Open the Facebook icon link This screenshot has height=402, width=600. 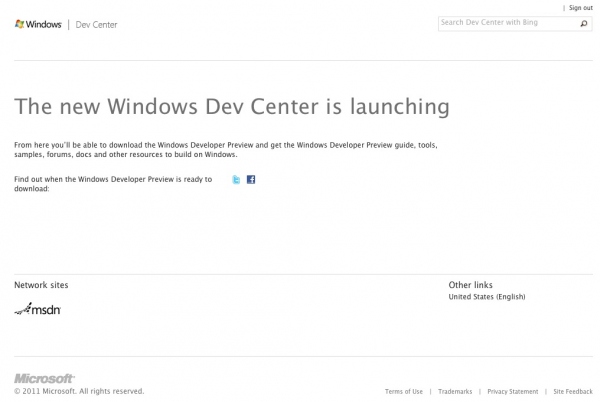click(x=251, y=179)
